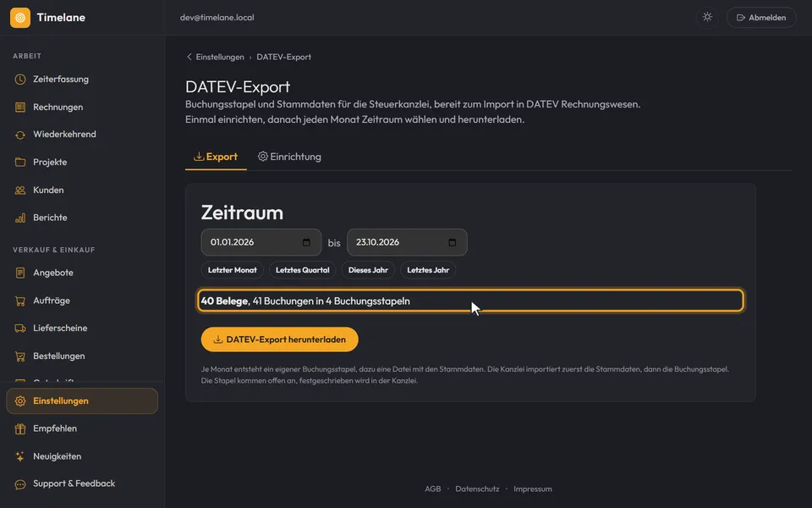The width and height of the screenshot is (812, 508).
Task: Click the end date field 23.10.2026
Action: (x=407, y=242)
